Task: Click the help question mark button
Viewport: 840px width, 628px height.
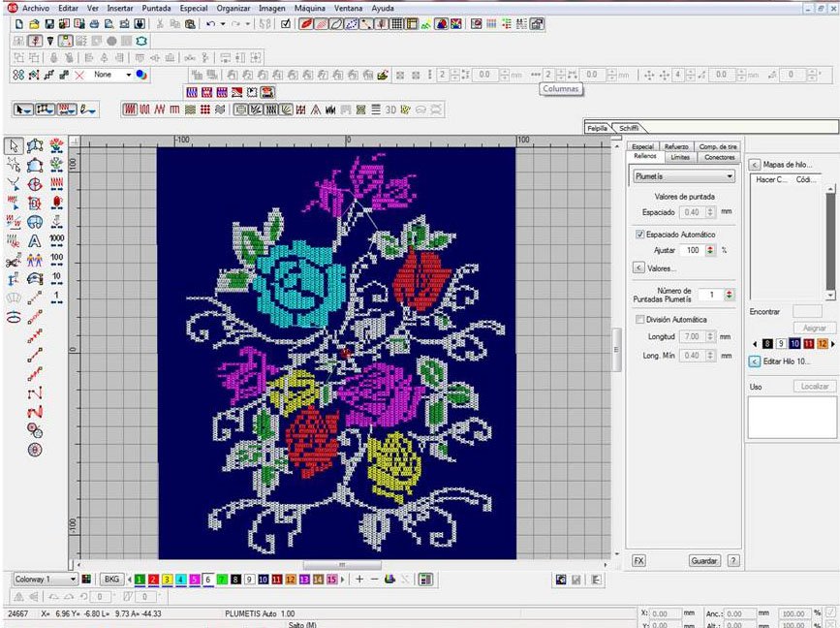Action: (x=733, y=560)
